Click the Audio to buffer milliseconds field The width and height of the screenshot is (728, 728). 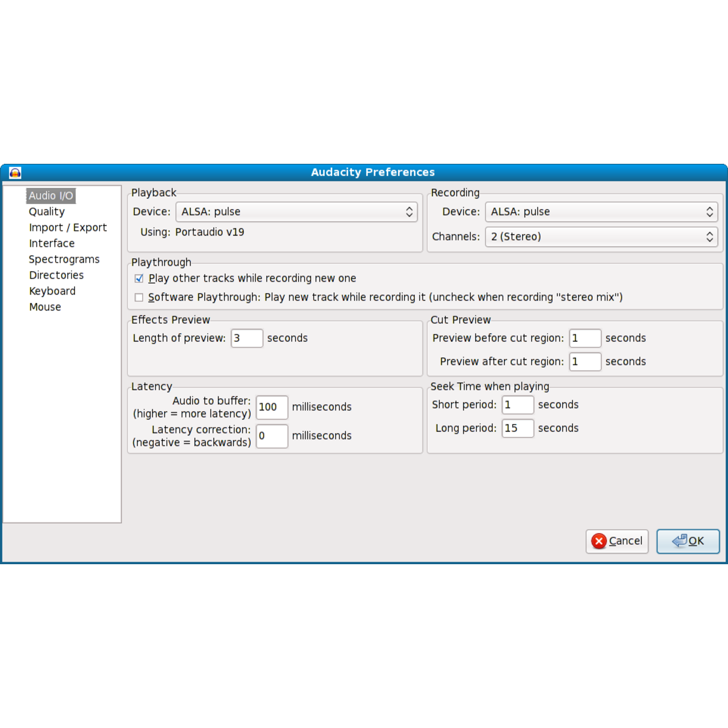tap(272, 407)
